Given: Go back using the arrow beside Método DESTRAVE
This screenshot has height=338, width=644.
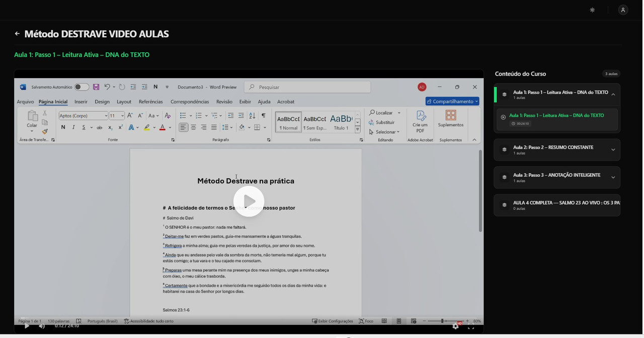Looking at the screenshot, I should pyautogui.click(x=17, y=34).
